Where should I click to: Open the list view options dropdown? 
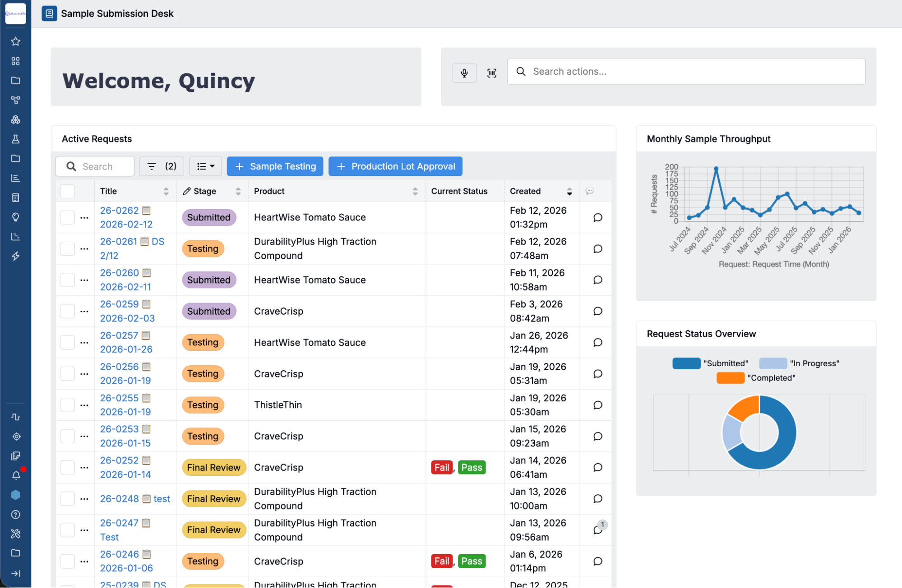tap(205, 166)
